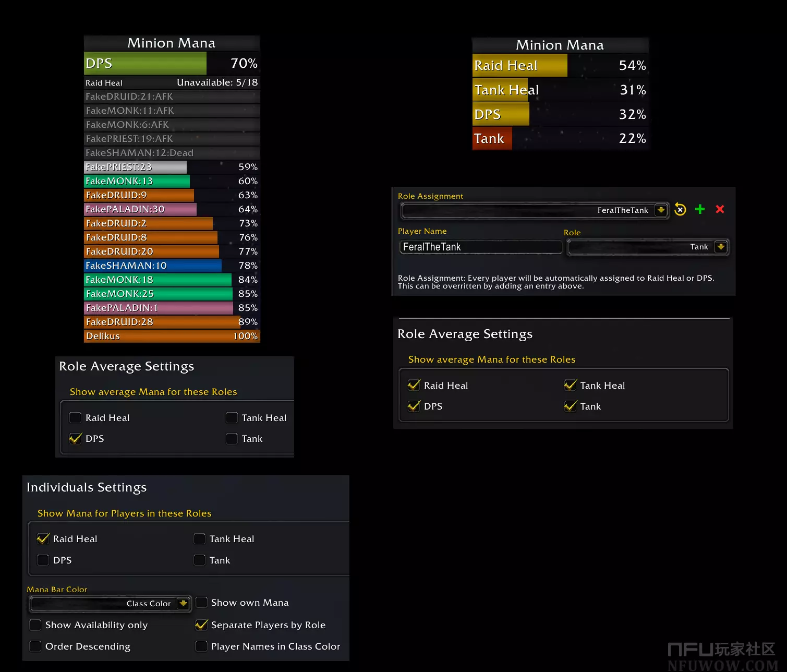Image resolution: width=787 pixels, height=672 pixels.
Task: Click the Player Name field containing FeralTheTank
Action: [x=480, y=247]
